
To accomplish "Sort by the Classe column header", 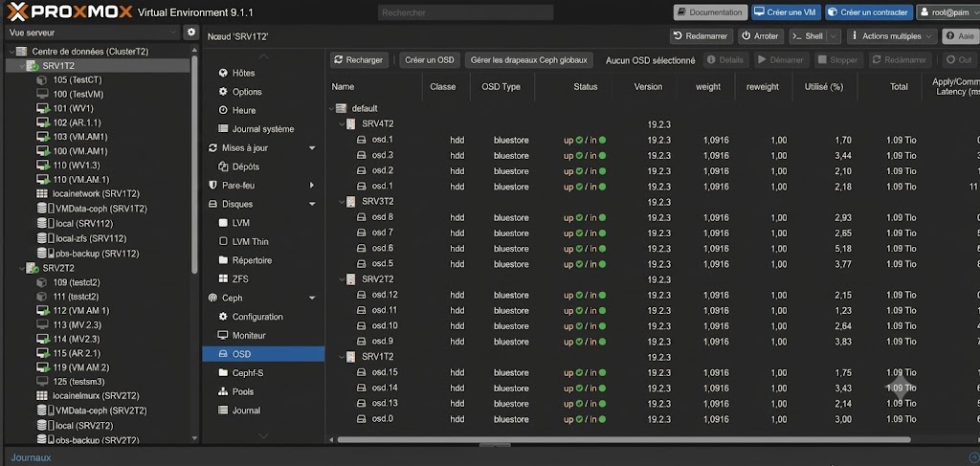I will 442,87.
